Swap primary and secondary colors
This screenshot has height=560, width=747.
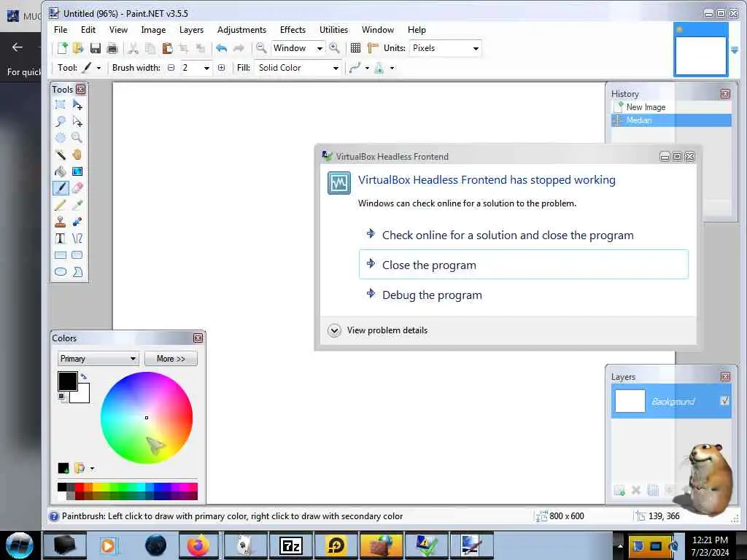(x=84, y=376)
